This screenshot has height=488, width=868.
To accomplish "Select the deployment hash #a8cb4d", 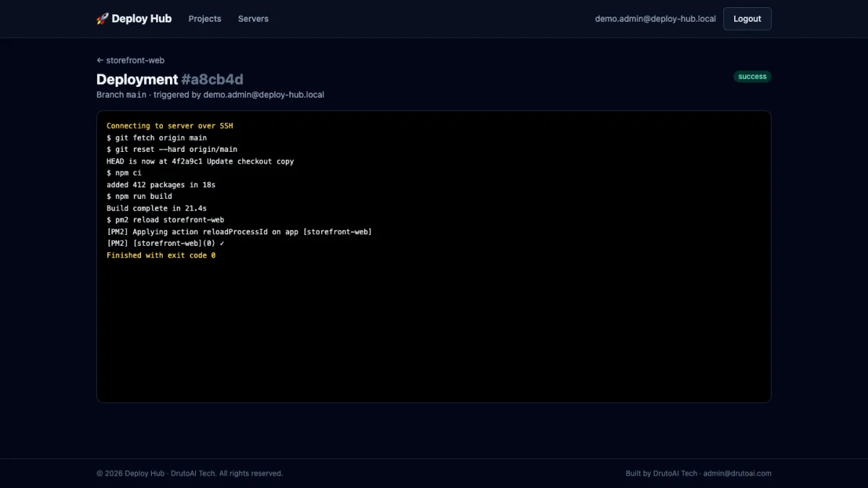I will 212,80.
